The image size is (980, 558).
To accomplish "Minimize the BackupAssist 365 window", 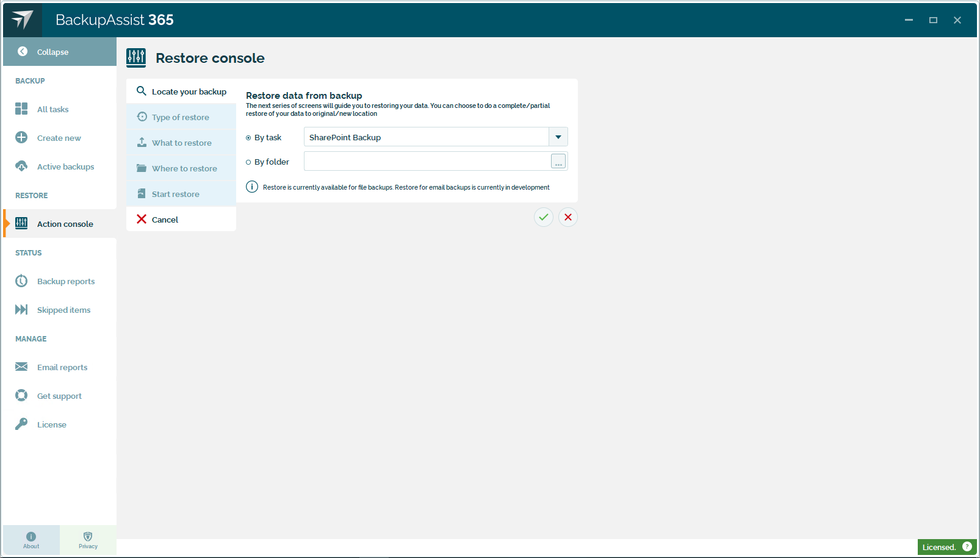I will click(909, 20).
